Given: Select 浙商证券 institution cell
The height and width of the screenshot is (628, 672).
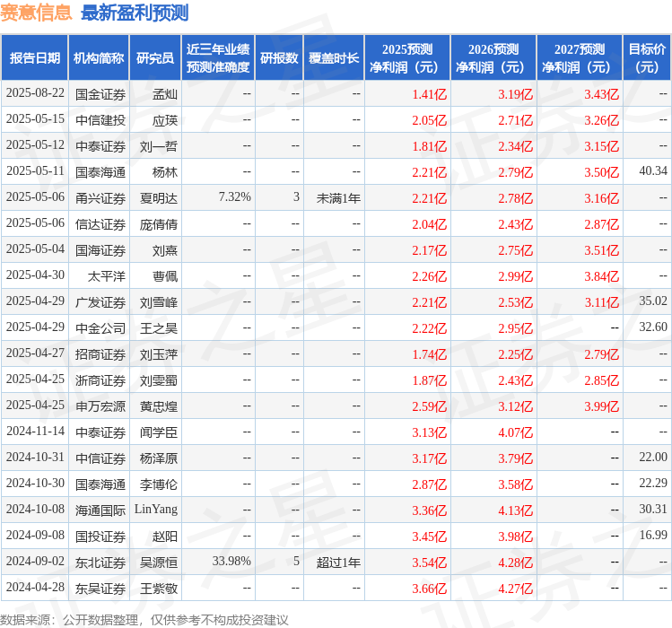Looking at the screenshot, I should tap(100, 380).
